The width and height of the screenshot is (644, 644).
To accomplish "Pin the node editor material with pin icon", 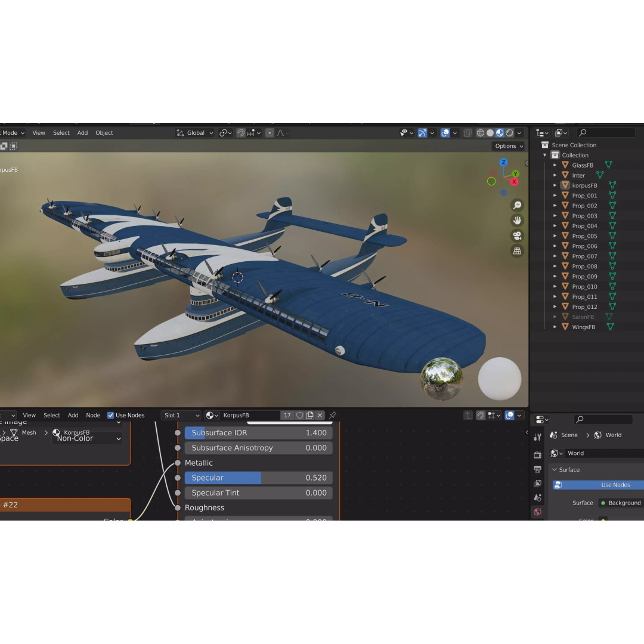I will point(333,415).
